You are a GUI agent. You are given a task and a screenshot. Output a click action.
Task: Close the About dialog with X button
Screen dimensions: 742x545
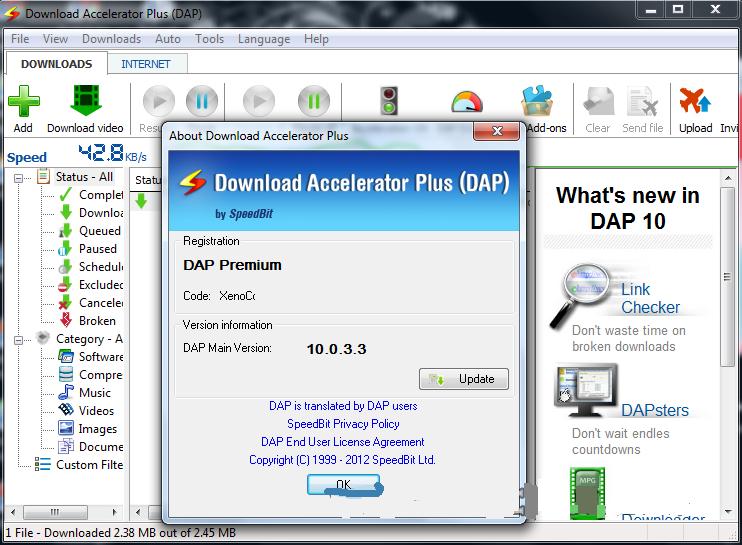pos(496,131)
